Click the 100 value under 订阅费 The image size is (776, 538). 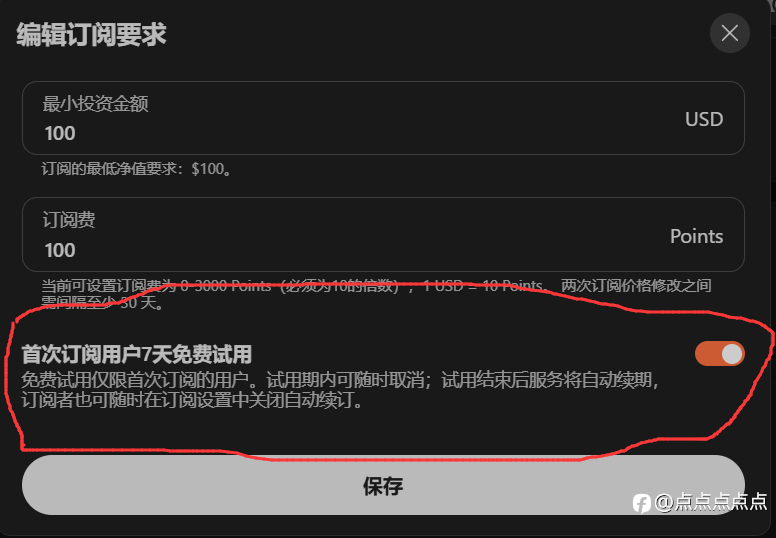60,250
